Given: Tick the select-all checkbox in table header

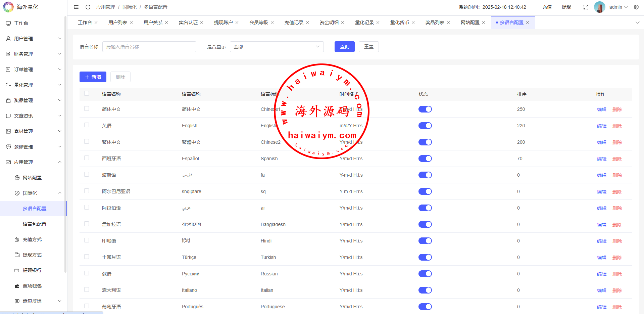Looking at the screenshot, I should pos(87,94).
